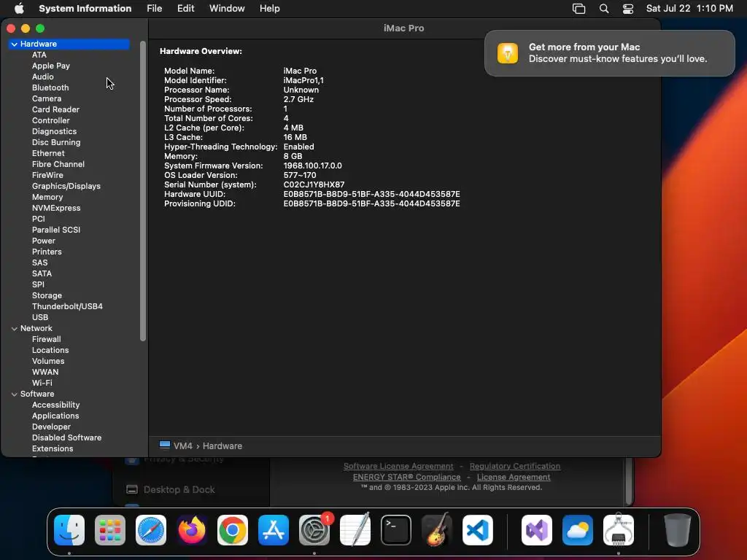This screenshot has height=560, width=747.
Task: Open Finder from the Dock
Action: [69, 530]
